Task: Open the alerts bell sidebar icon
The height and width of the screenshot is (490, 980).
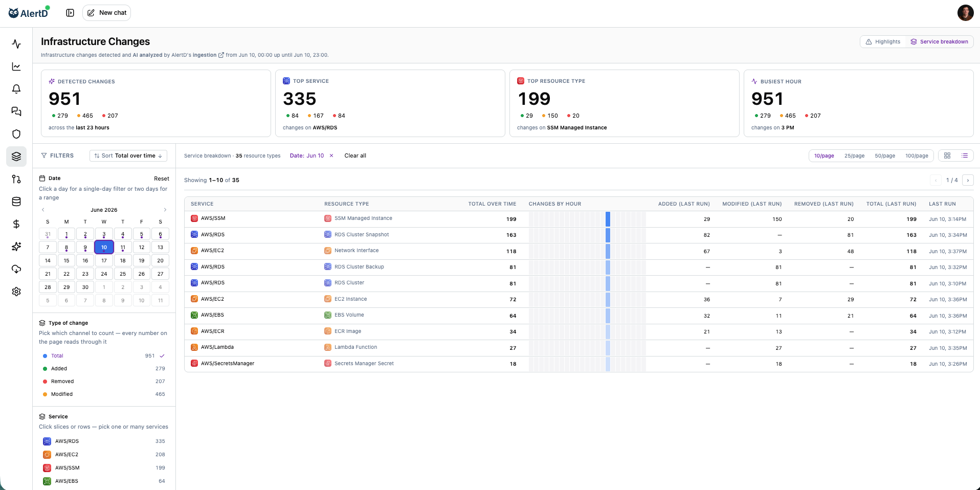Action: pyautogui.click(x=16, y=89)
